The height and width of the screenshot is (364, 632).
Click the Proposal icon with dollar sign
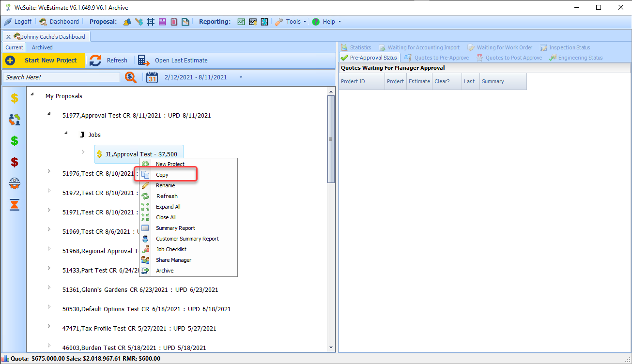pyautogui.click(x=139, y=22)
